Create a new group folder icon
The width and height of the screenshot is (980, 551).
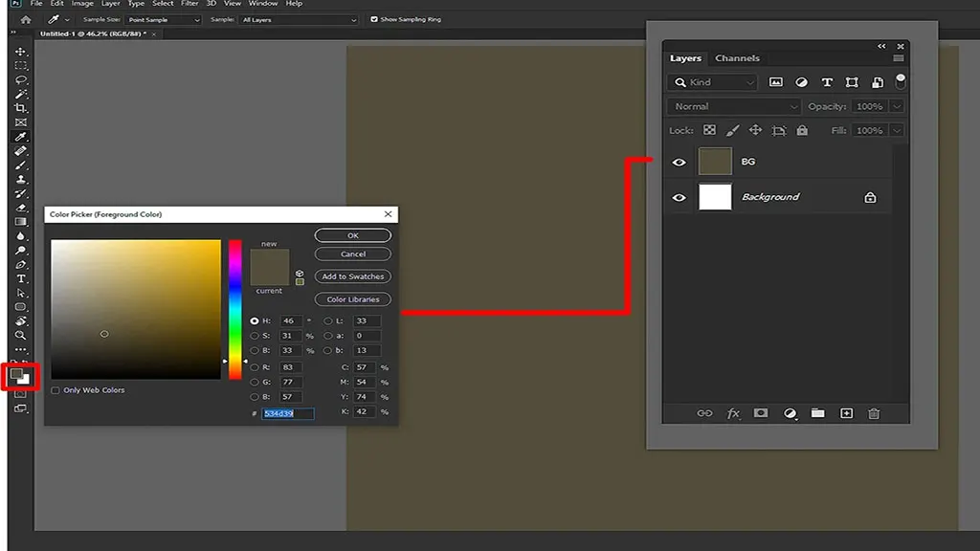point(817,413)
